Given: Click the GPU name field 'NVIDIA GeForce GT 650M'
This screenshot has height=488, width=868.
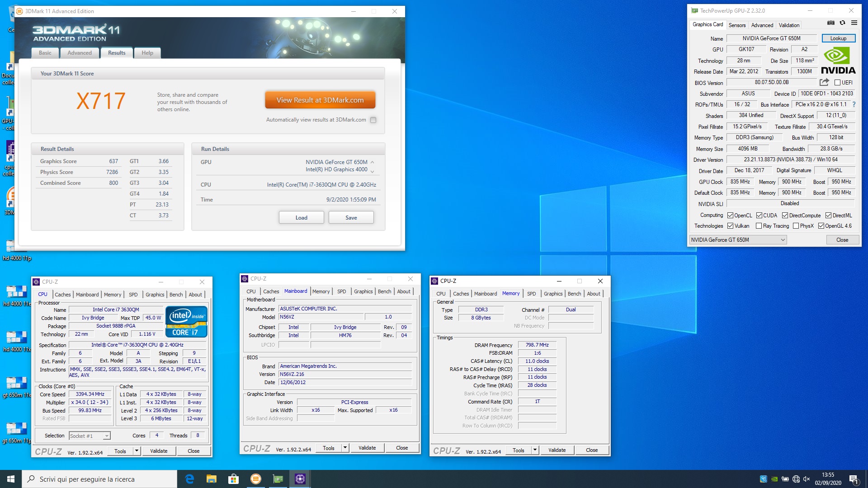Looking at the screenshot, I should [x=771, y=38].
